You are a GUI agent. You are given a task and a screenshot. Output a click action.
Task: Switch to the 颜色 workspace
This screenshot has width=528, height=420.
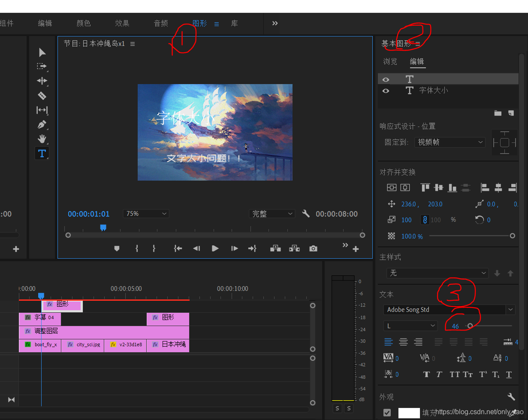(84, 24)
